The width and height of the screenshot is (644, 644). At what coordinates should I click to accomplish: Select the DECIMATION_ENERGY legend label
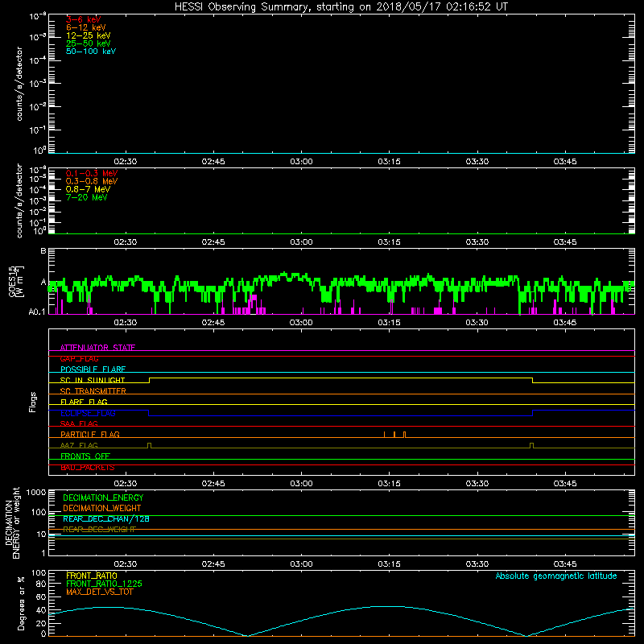coord(103,497)
